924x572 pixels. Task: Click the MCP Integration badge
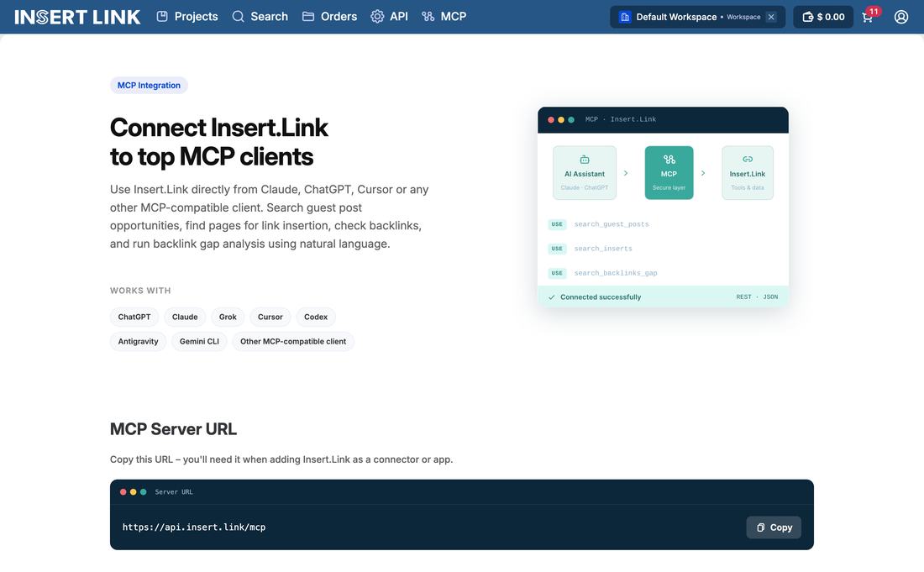point(149,86)
